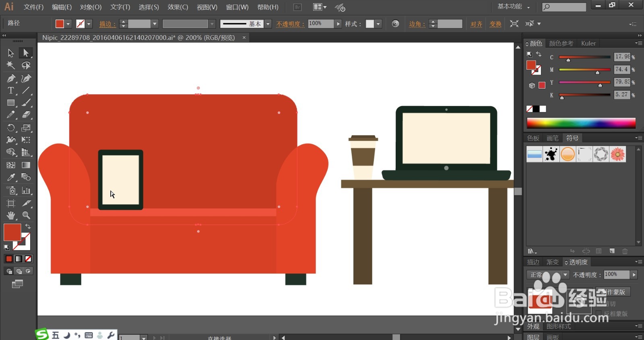Viewport: 644px width, 340px height.
Task: Click the delete symbol trash icon
Action: [625, 251]
